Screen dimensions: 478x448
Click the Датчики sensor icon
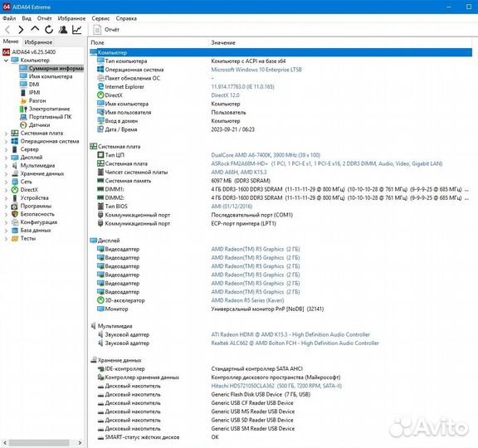point(23,125)
